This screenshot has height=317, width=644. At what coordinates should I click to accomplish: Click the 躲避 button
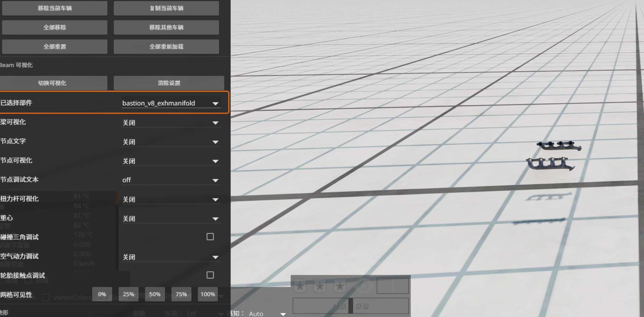(381, 306)
